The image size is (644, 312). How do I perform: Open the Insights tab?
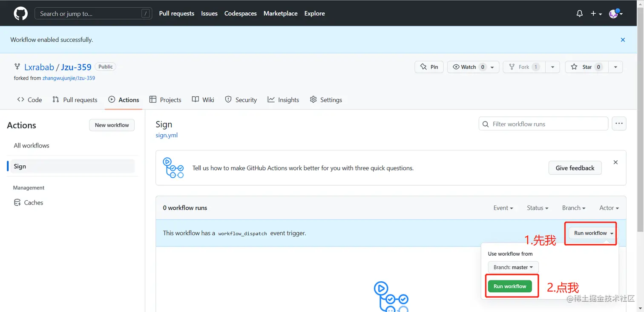point(283,100)
